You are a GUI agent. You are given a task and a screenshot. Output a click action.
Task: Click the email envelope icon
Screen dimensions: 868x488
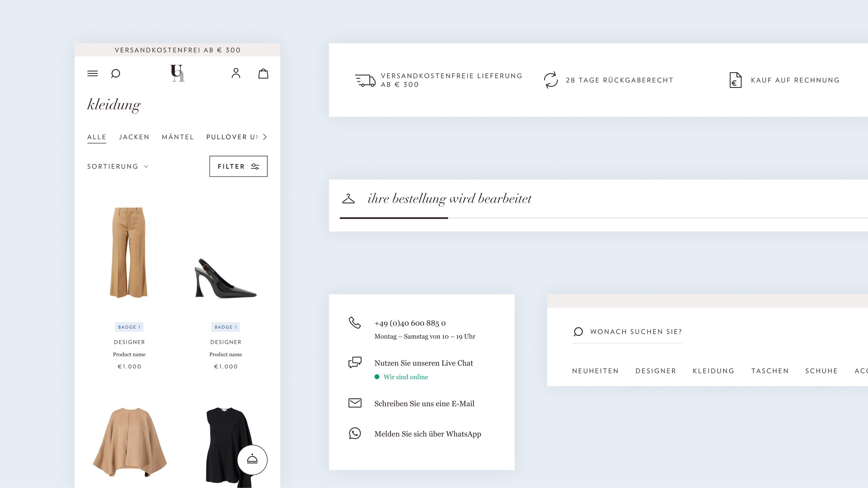(x=355, y=403)
